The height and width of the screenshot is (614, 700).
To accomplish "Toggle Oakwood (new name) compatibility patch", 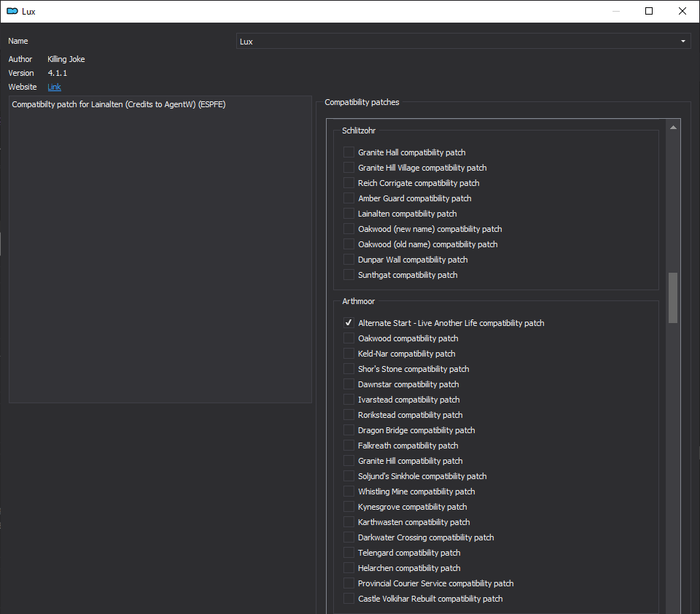I will 349,229.
